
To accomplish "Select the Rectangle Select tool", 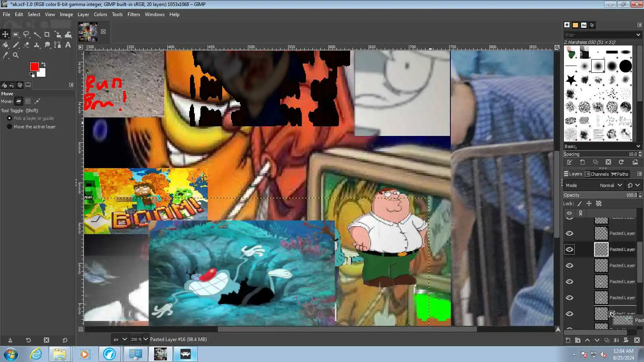I will 16,35.
